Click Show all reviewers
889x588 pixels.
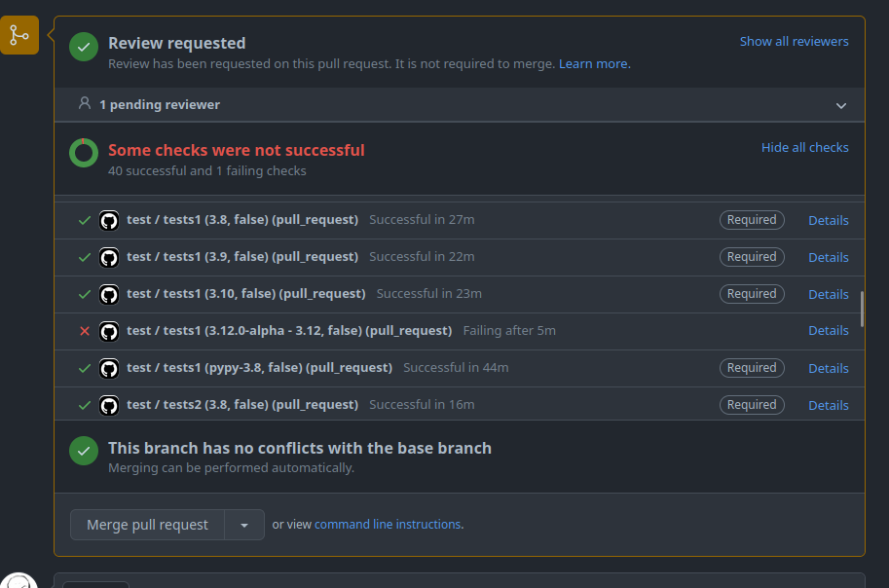tap(794, 42)
